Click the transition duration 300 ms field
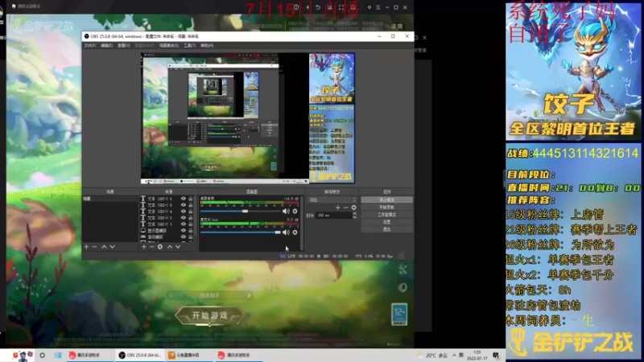Screen dimensions: 644x362 tap(334, 215)
